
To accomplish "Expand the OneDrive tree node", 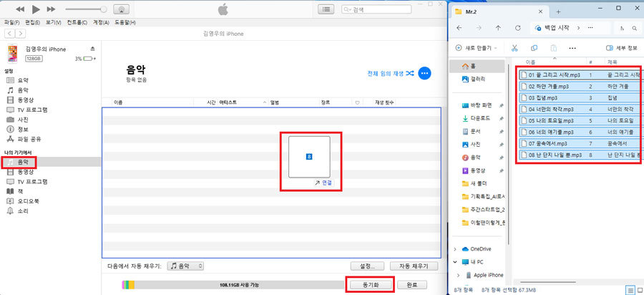I will [x=456, y=248].
